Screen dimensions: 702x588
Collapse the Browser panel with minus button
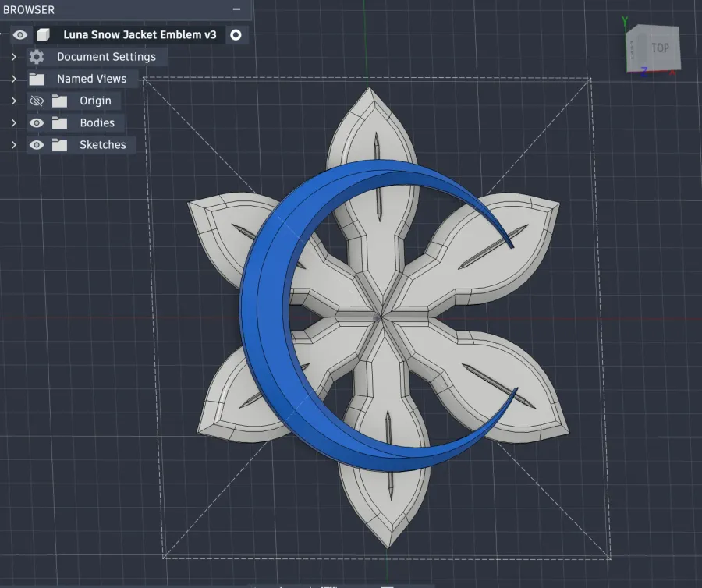point(237,9)
